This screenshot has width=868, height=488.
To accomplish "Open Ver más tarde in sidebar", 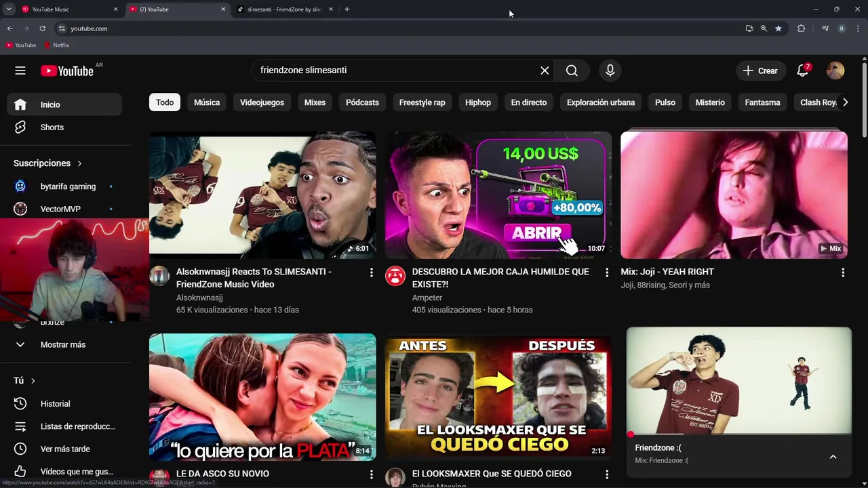I will [x=64, y=449].
